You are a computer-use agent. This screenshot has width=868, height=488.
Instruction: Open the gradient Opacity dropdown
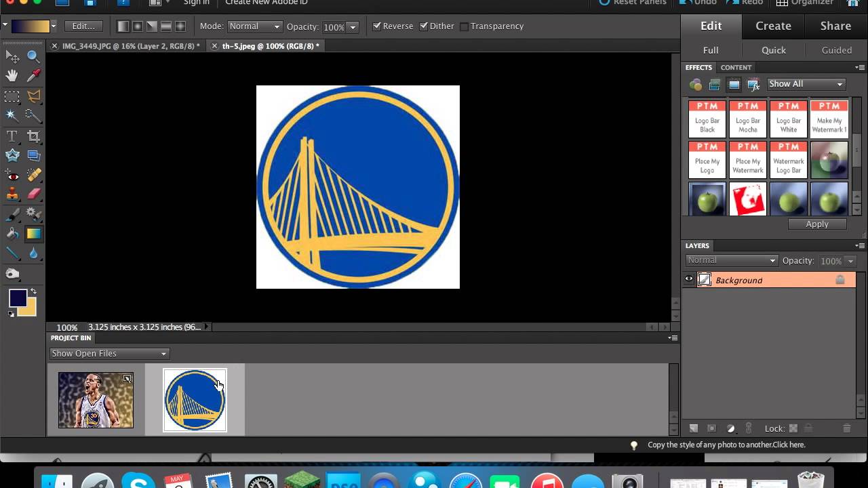[x=352, y=27]
